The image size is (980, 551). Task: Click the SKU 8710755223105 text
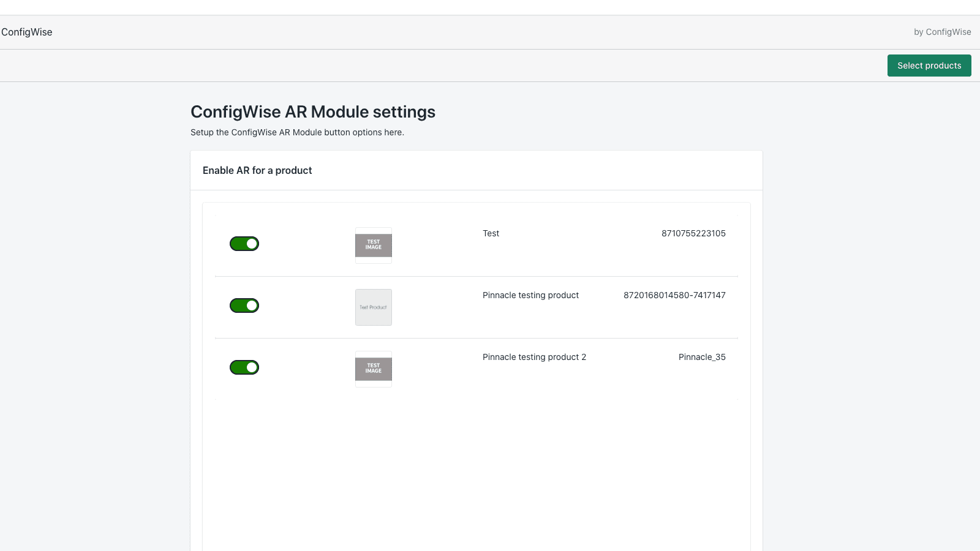pos(693,233)
